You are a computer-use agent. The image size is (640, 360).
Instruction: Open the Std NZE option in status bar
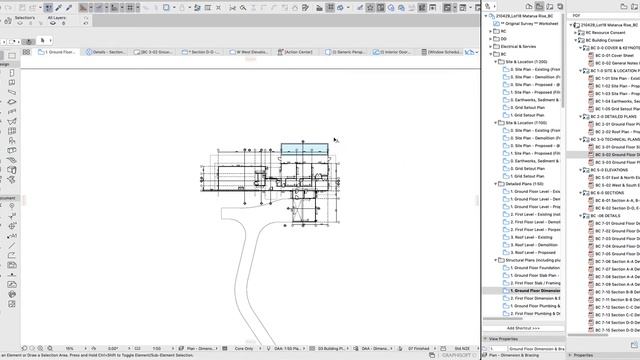pyautogui.click(x=462, y=349)
